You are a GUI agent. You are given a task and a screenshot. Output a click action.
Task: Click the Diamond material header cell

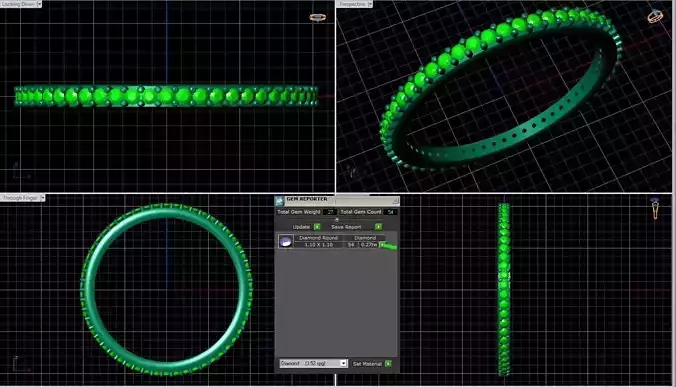tap(365, 238)
